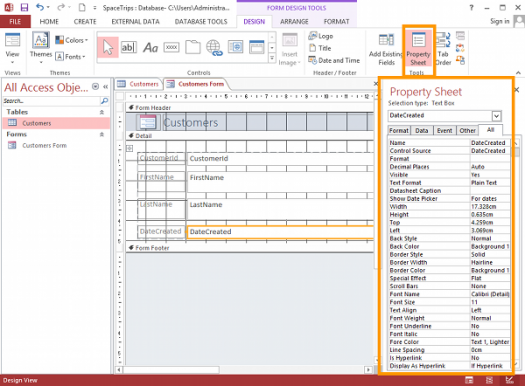Click the Back Color property value
The image size is (525, 386).
coord(490,246)
